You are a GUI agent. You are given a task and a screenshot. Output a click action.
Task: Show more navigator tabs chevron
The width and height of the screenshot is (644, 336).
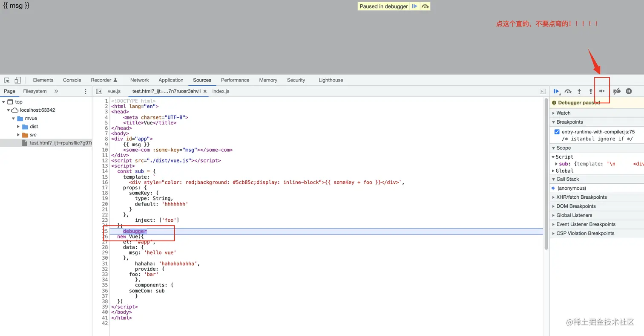tap(56, 91)
